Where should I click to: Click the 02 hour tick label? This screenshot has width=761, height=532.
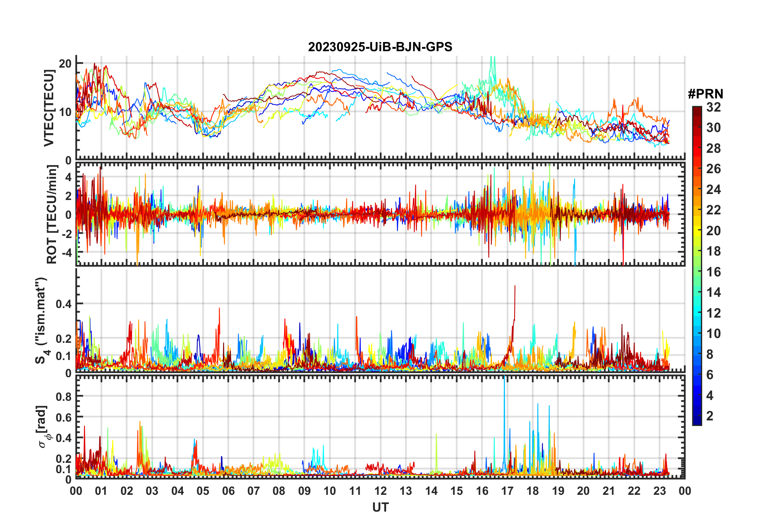(127, 491)
